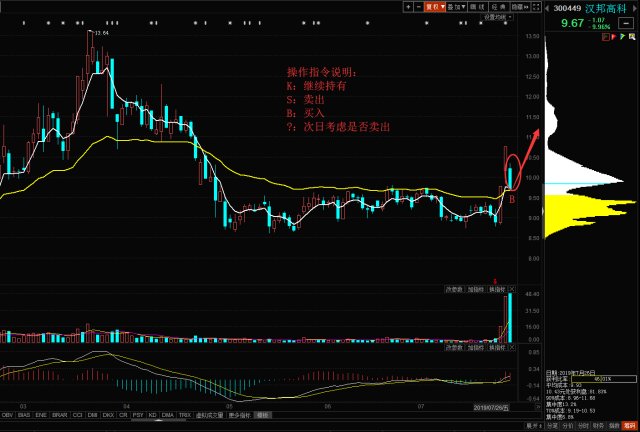Open the 筹码 tab at bottom right

click(629, 426)
